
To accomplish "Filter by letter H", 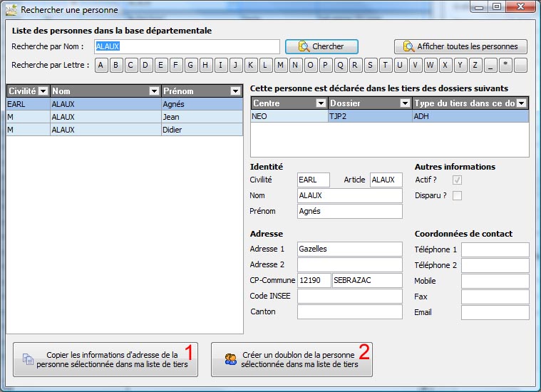I will click(205, 65).
